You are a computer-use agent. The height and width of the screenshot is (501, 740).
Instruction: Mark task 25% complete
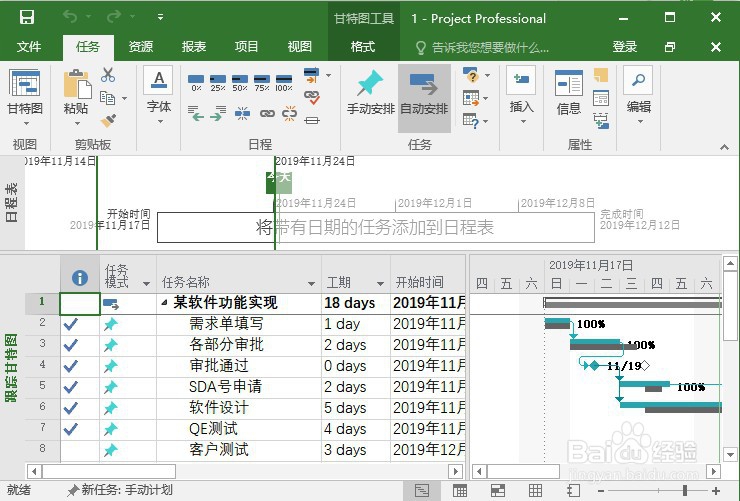point(218,83)
